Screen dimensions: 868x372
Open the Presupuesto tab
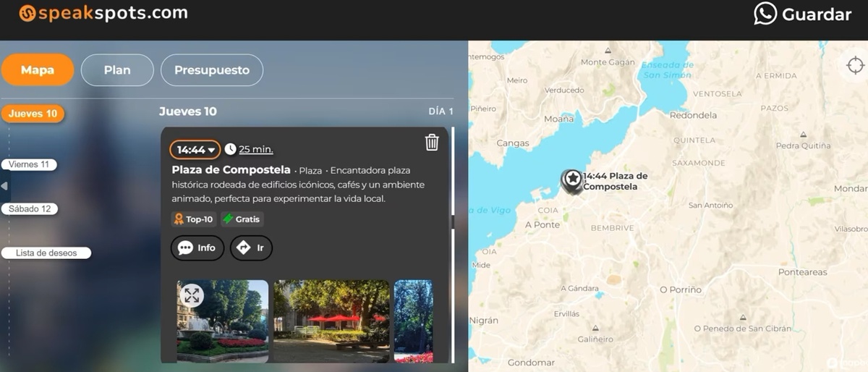[212, 70]
